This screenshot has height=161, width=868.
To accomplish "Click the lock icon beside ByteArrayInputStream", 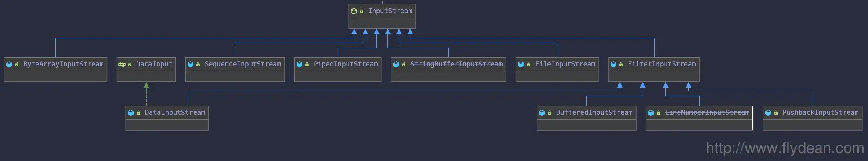I will [17, 64].
